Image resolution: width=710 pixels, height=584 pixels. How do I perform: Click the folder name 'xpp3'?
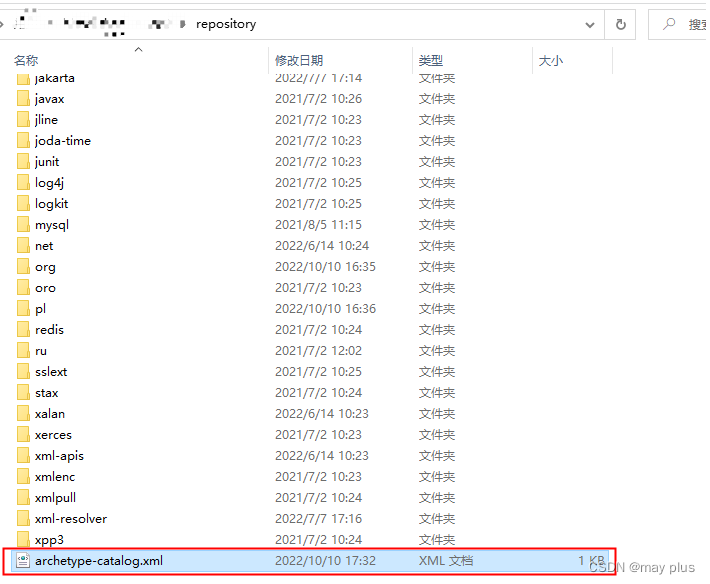click(x=49, y=540)
